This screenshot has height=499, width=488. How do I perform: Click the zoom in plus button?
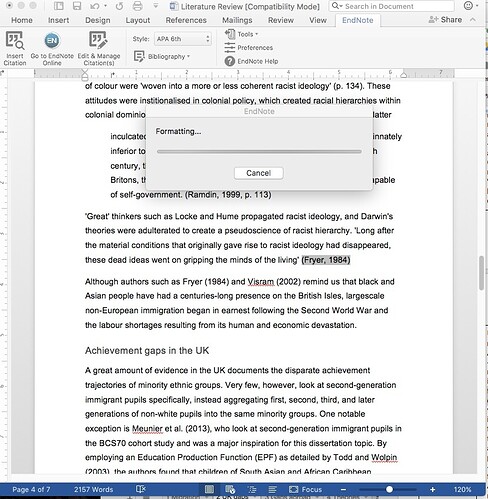point(432,490)
